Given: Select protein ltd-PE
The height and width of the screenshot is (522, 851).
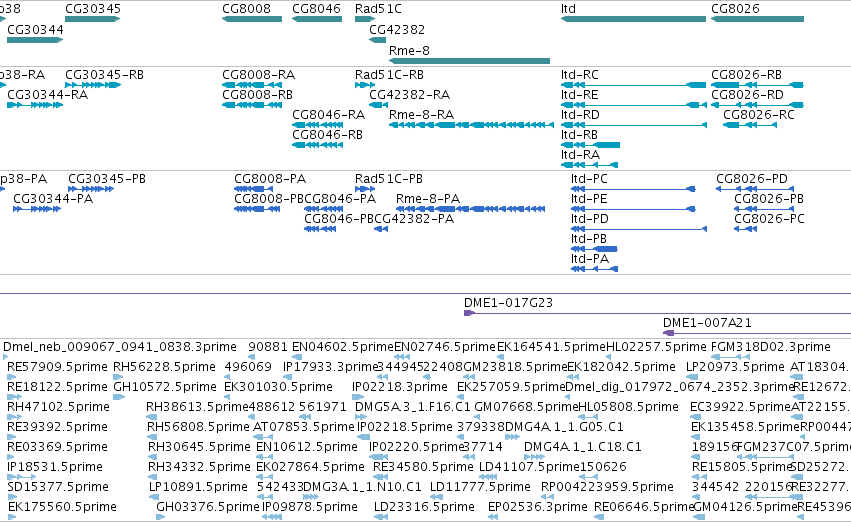Looking at the screenshot, I should click(x=633, y=209).
